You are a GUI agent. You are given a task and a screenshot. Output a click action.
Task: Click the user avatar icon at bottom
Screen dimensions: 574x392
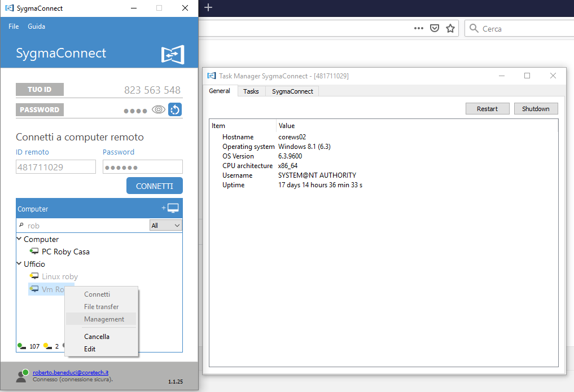23,376
